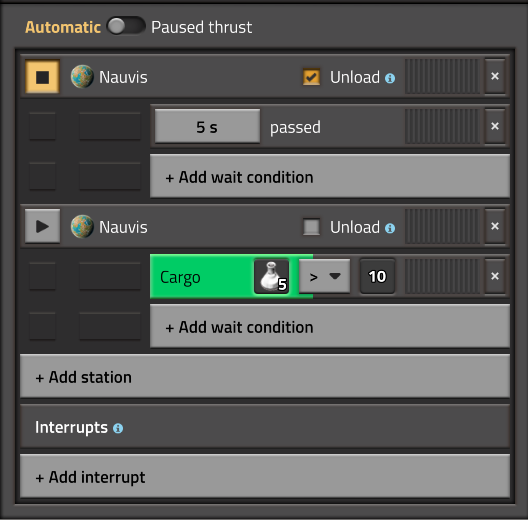Image resolution: width=528 pixels, height=520 pixels.
Task: Enable Unload on the second Nauvis stop
Action: tap(311, 227)
